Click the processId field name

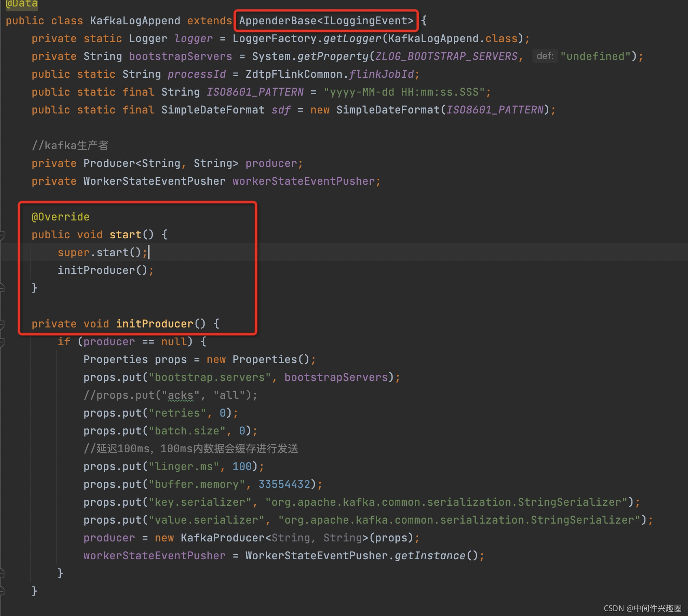point(197,74)
